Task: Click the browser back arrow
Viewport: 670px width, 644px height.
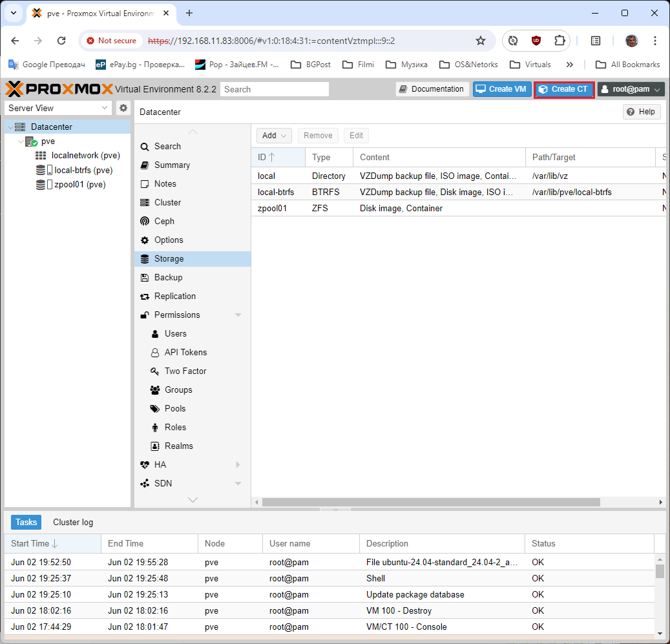Action: coord(15,41)
